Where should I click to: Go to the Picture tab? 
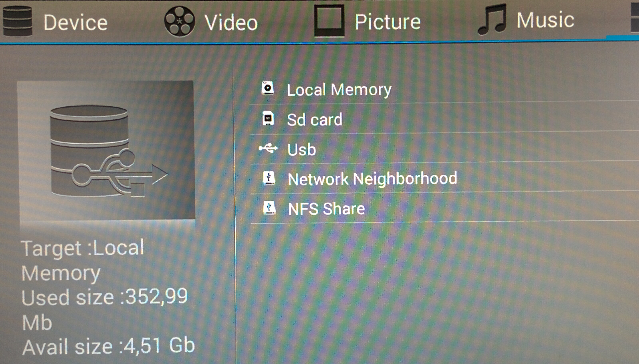(x=367, y=21)
